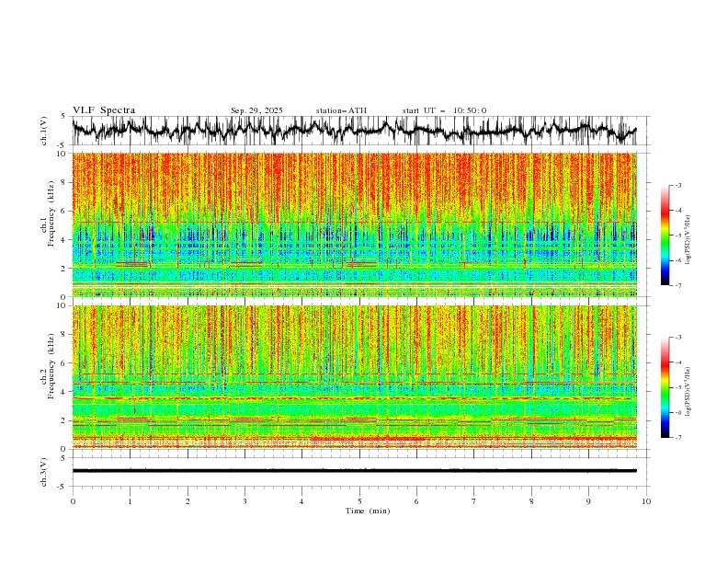Click the 'VLF Spectra' title text

tap(104, 110)
